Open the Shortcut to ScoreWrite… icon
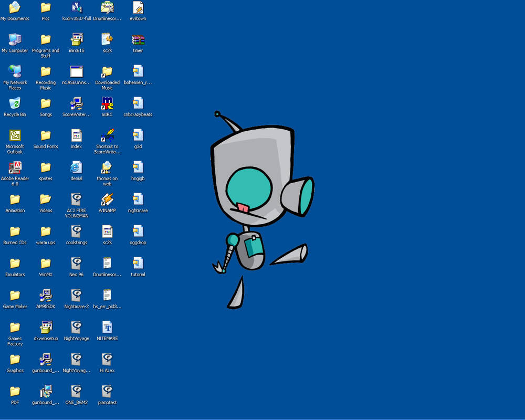This screenshot has height=420, width=525. point(107,141)
